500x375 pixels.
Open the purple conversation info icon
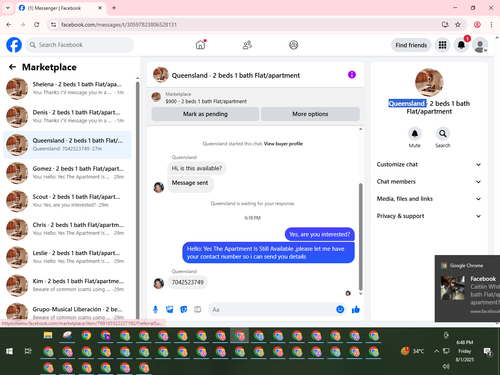point(352,75)
